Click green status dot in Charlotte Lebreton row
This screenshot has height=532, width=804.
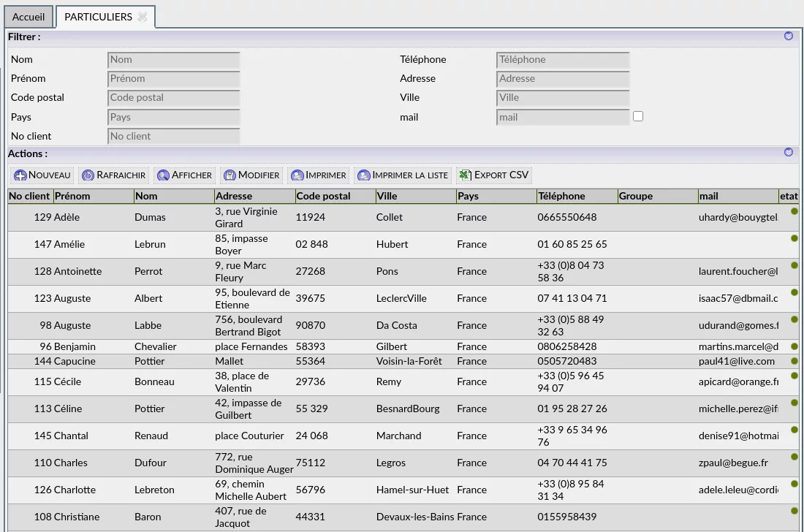[794, 484]
